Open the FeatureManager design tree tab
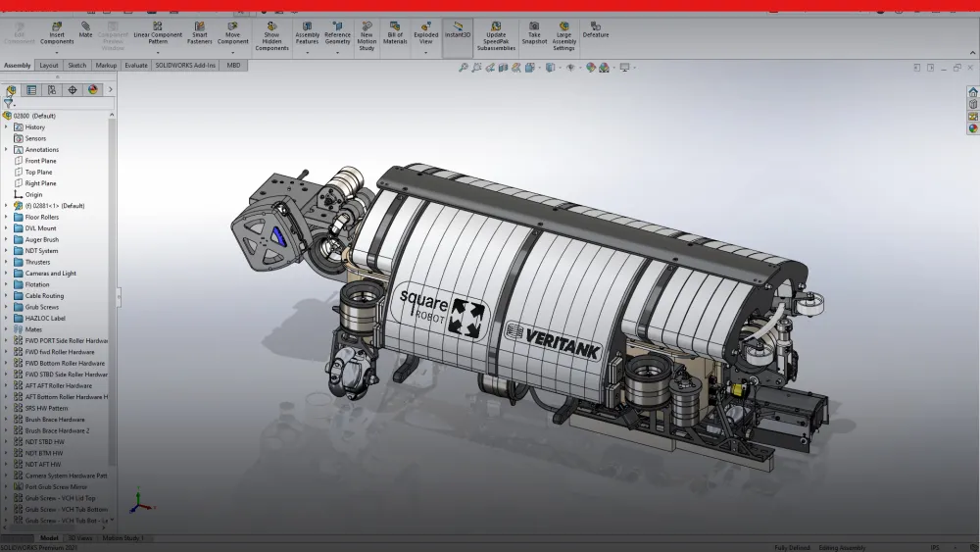The image size is (980, 552). pos(11,90)
